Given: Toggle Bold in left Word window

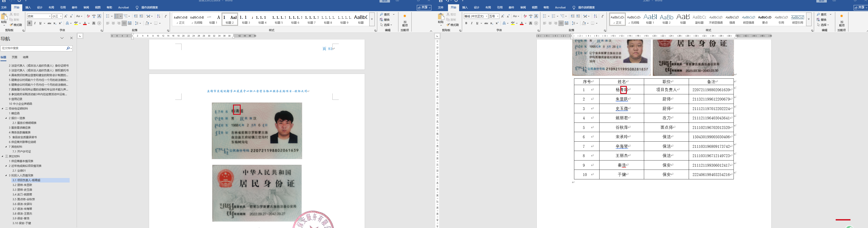Looking at the screenshot, I should click(30, 23).
